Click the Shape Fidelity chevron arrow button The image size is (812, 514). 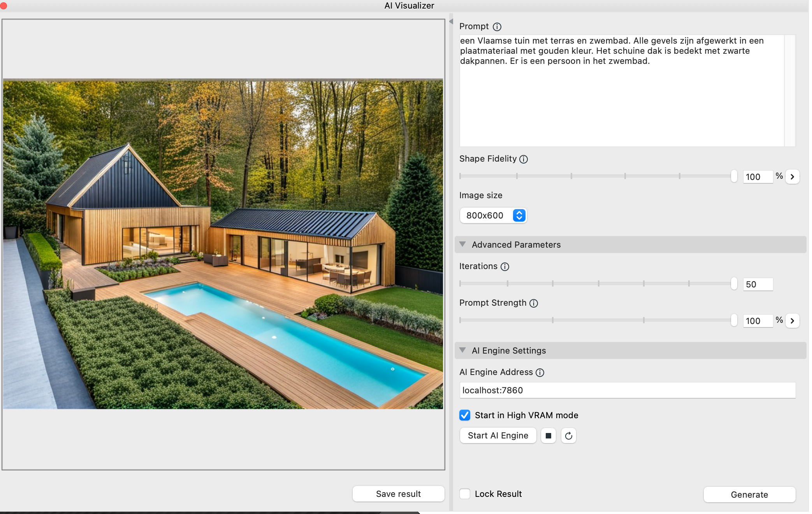tap(792, 177)
